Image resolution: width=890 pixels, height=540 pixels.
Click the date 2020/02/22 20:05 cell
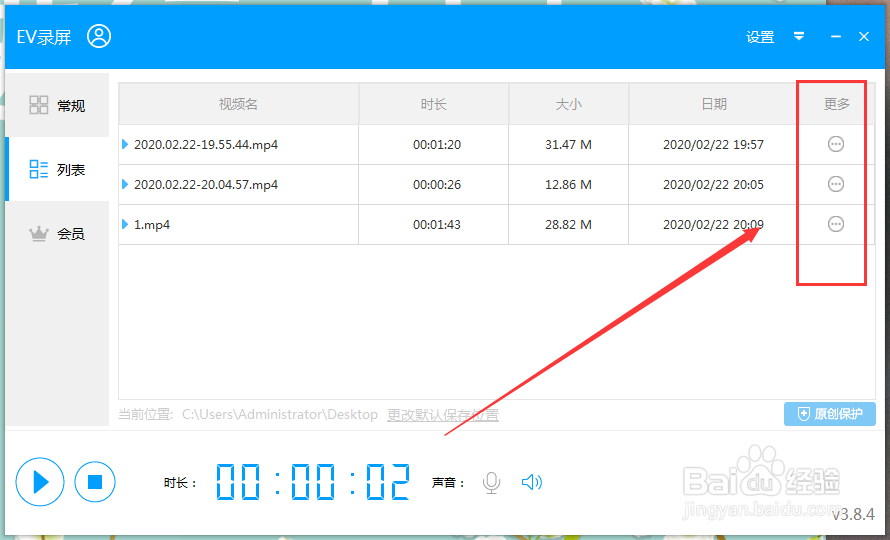click(x=713, y=185)
